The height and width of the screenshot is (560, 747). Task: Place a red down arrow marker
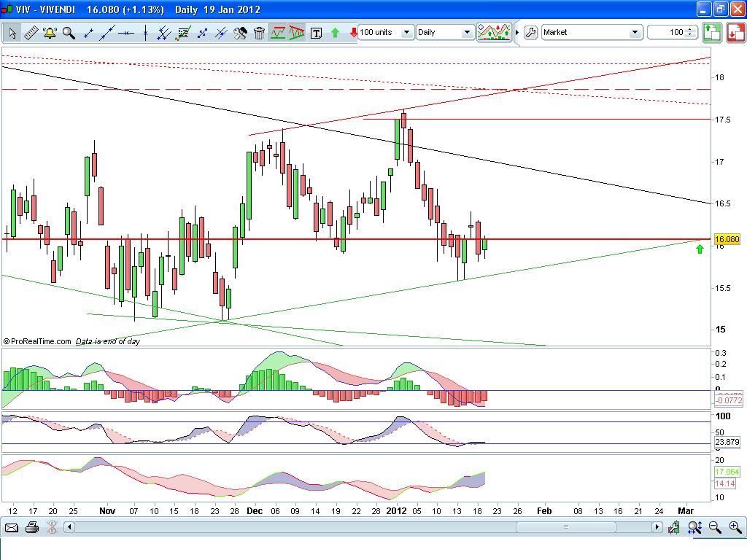pos(354,33)
